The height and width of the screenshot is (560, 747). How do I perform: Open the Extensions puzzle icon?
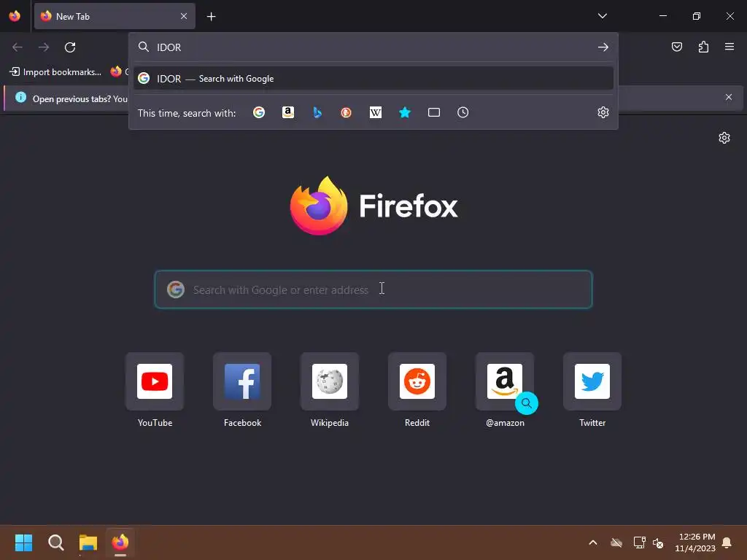[703, 47]
